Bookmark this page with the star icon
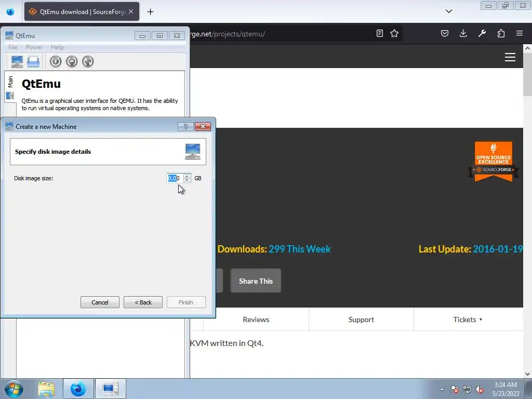This screenshot has height=399, width=532. coord(394,33)
